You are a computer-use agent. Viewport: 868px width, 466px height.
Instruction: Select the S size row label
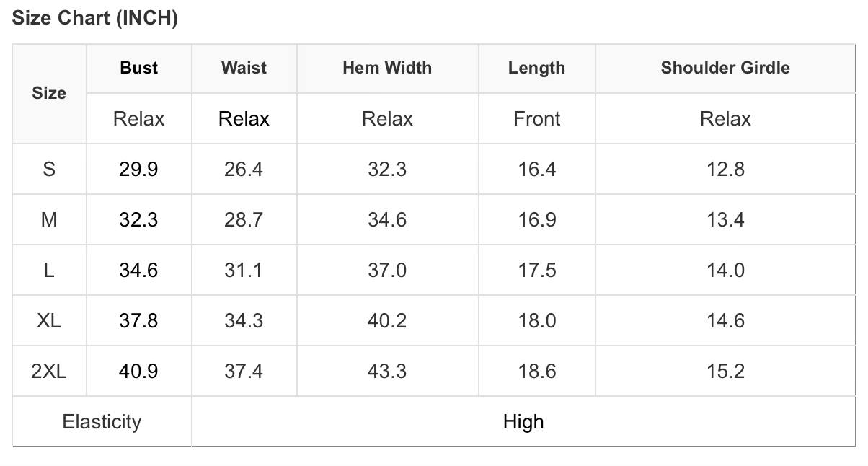[49, 170]
